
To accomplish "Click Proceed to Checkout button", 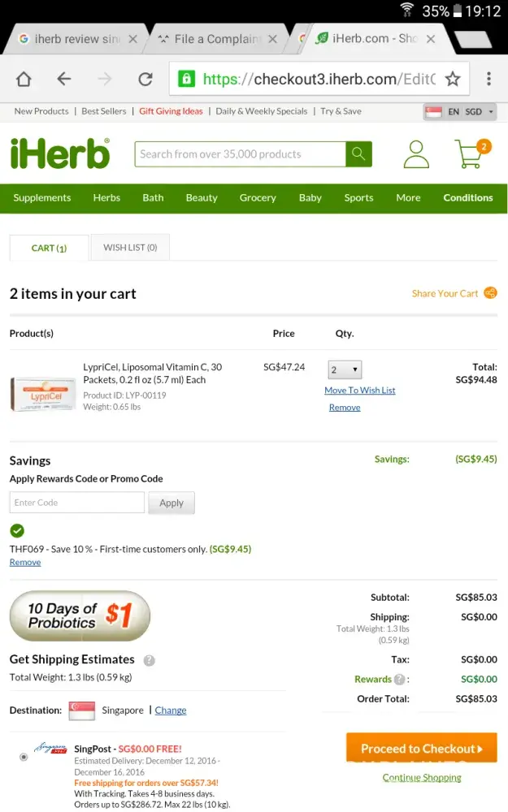I will [x=421, y=749].
